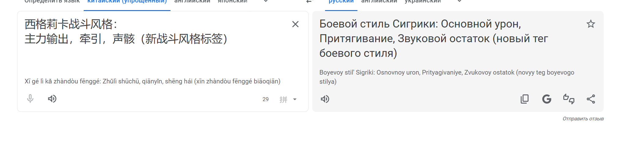Save translation with the star icon
The width and height of the screenshot is (644, 143).
591,24
